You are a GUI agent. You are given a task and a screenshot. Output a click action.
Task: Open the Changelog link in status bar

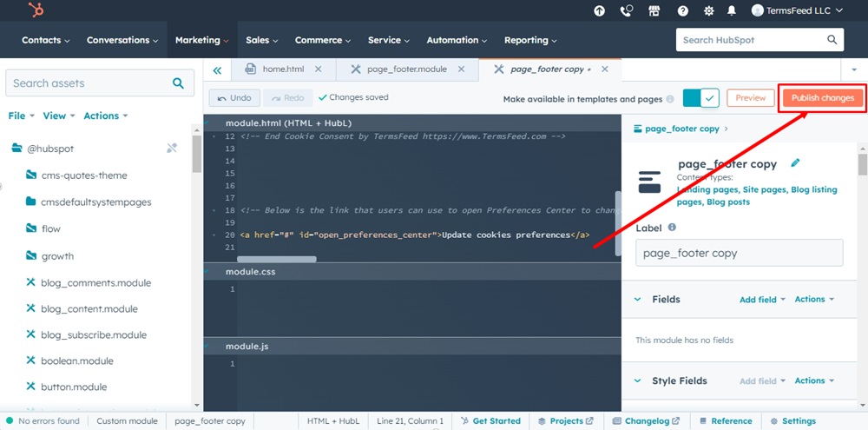pos(646,421)
